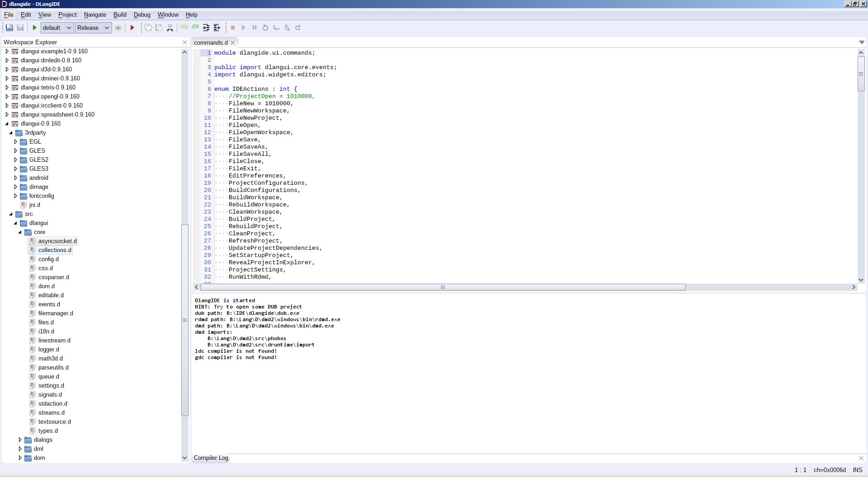The height and width of the screenshot is (477, 868).
Task: Expand the EGL folder
Action: tap(16, 141)
